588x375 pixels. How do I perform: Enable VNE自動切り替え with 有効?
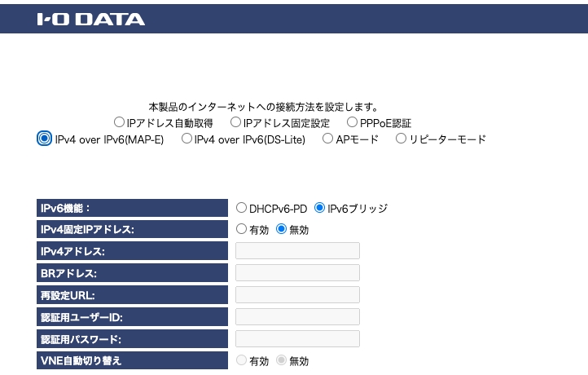(x=242, y=360)
